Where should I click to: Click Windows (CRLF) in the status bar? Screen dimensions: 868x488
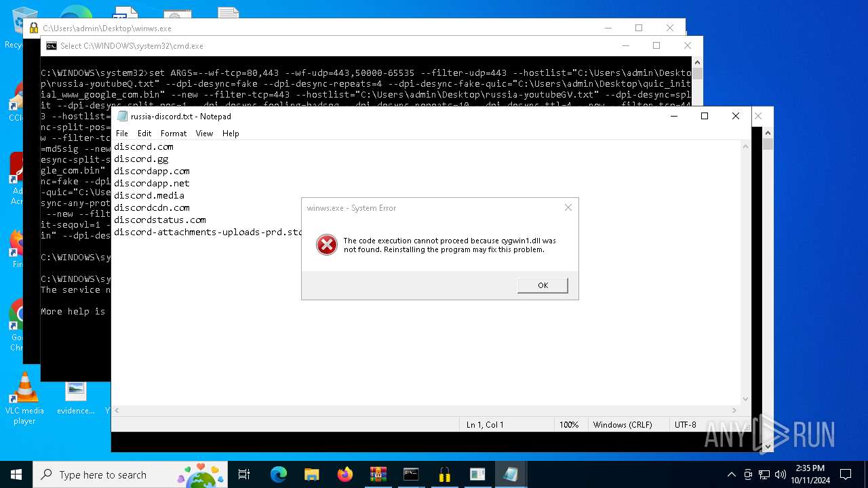pyautogui.click(x=623, y=425)
